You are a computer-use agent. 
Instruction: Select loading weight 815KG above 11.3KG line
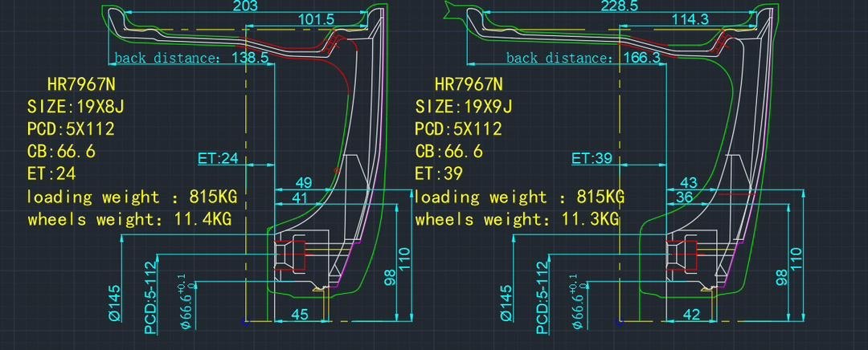point(520,197)
